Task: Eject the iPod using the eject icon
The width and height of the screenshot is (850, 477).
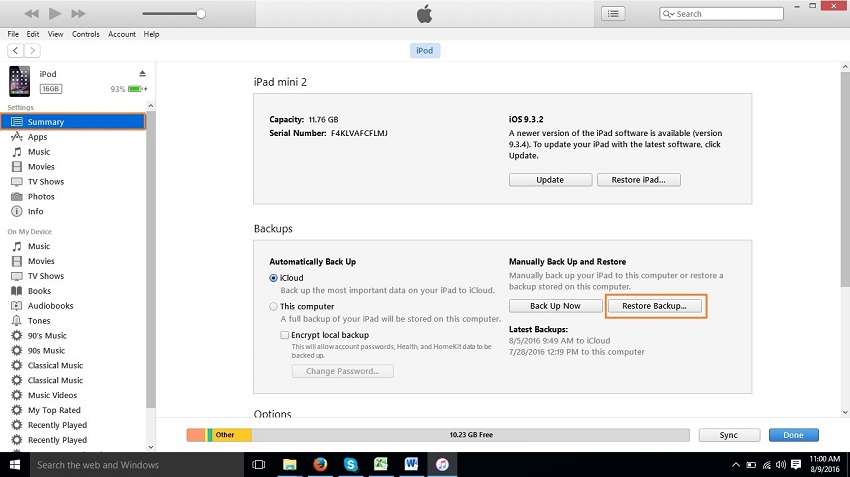Action: tap(142, 74)
